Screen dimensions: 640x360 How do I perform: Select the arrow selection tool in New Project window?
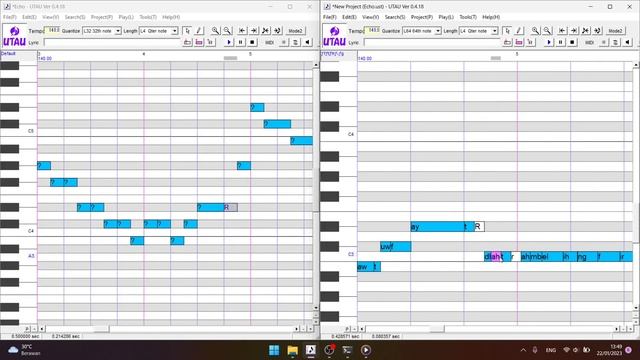tap(507, 31)
